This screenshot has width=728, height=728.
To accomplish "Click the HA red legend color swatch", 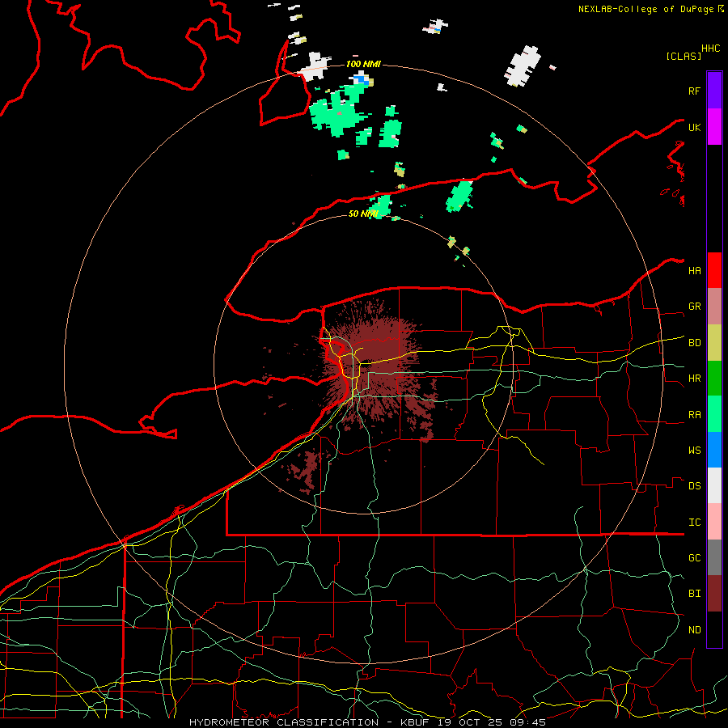I will 714,270.
